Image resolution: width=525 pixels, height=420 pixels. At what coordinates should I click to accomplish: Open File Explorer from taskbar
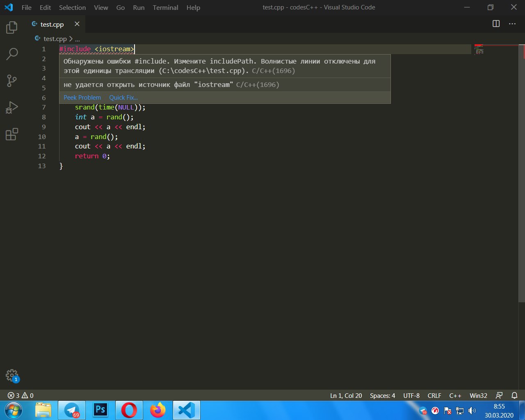click(43, 410)
